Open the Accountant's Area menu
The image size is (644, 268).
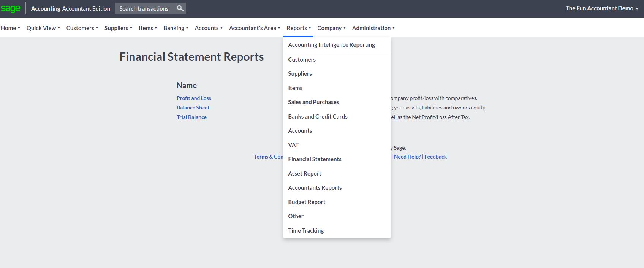coord(255,28)
